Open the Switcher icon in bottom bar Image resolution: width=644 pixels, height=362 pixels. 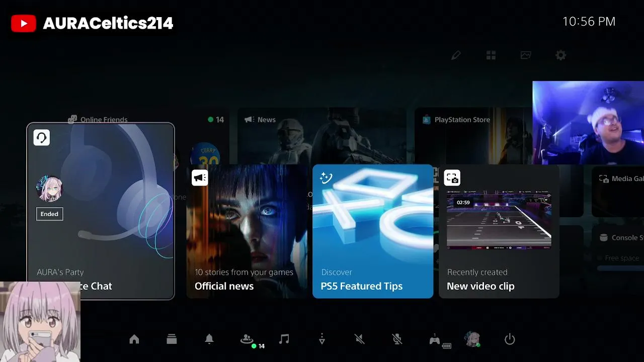[x=172, y=339]
